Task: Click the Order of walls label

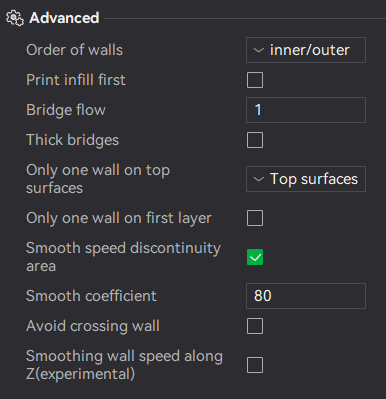Action: pos(75,50)
